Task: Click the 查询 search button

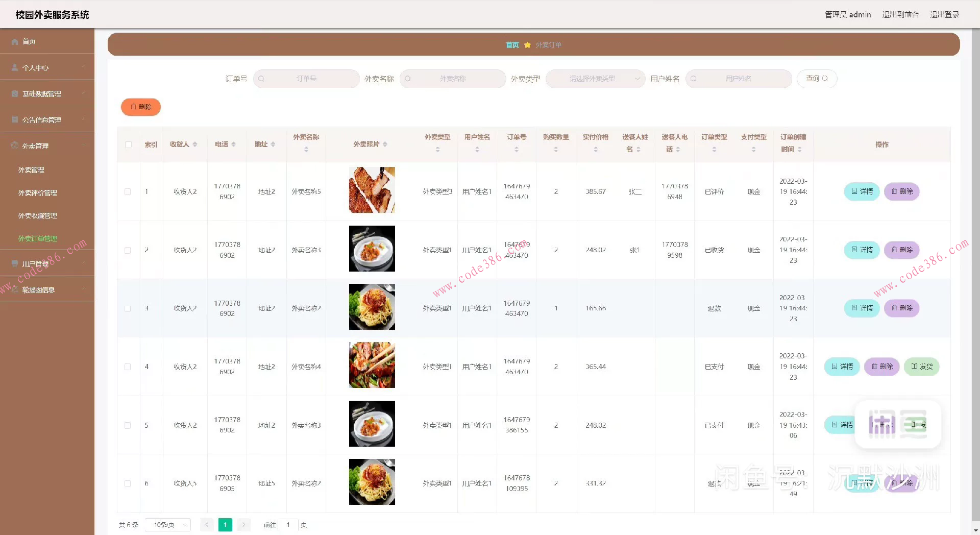Action: pos(817,79)
